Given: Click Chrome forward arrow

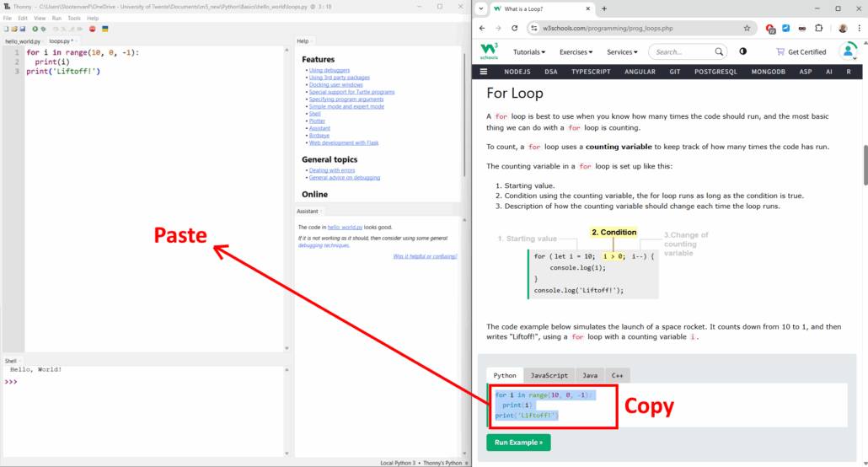Looking at the screenshot, I should tap(498, 29).
